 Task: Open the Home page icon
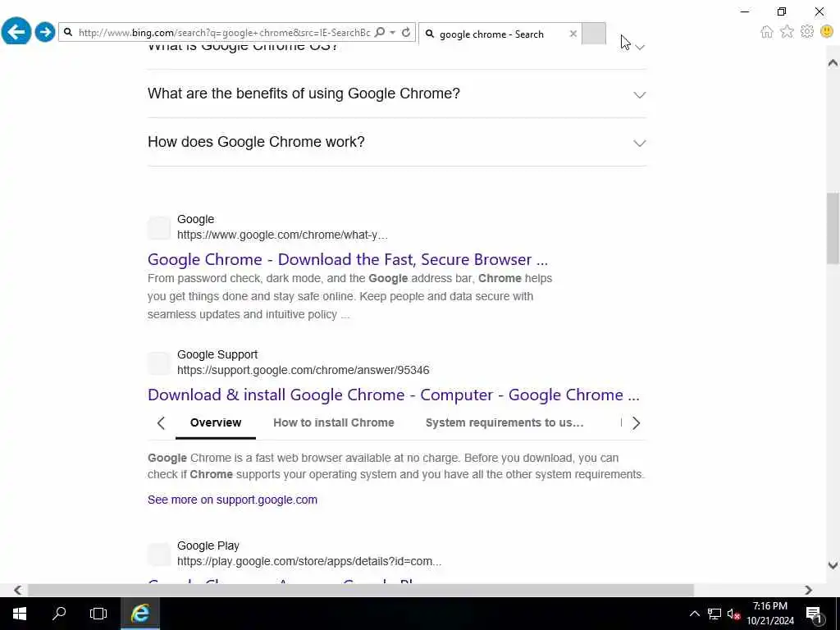pos(767,32)
